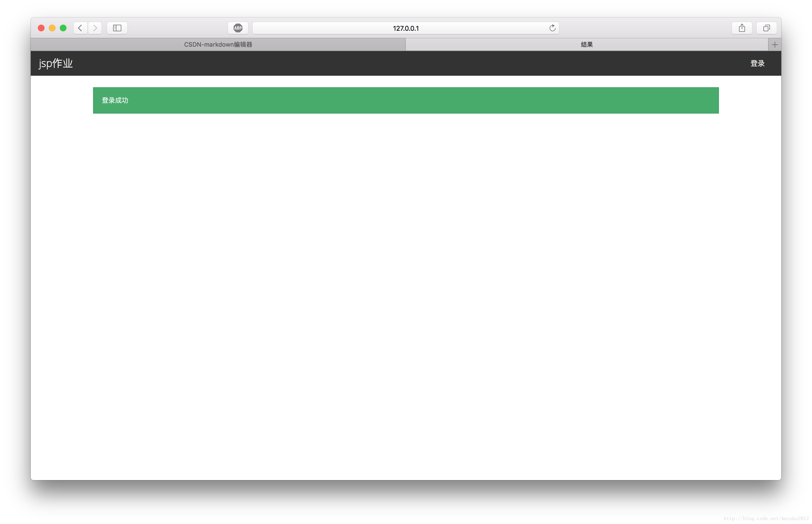This screenshot has height=524, width=812.
Task: Click the share icon top right
Action: (741, 28)
